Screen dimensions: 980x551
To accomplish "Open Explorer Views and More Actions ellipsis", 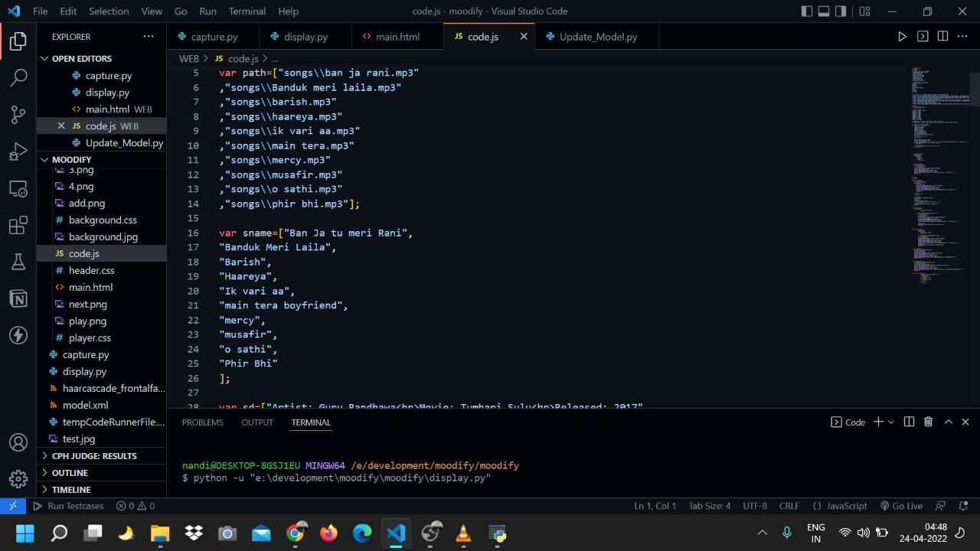I will [x=149, y=37].
